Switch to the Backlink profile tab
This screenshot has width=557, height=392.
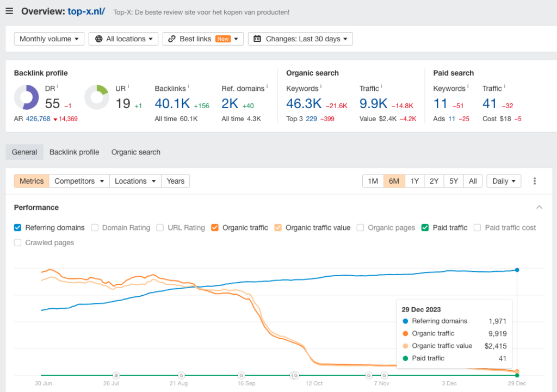(74, 152)
